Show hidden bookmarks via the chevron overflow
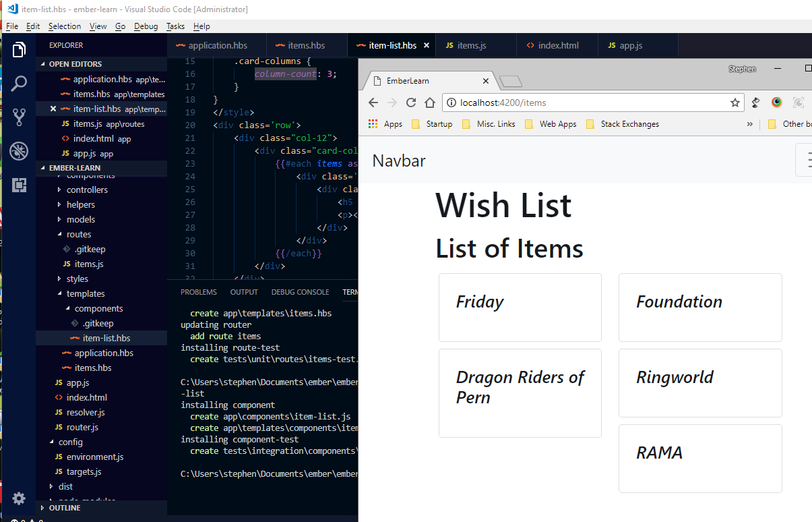Screen dimensions: 812x522 point(750,124)
